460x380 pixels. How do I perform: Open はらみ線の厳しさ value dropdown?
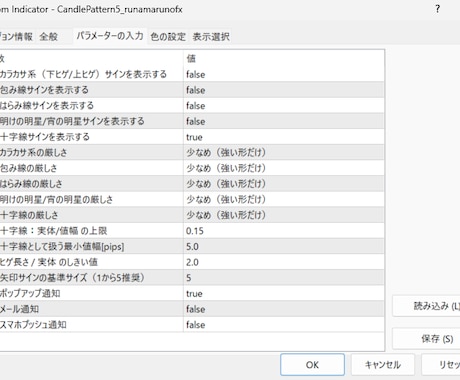[x=284, y=184]
